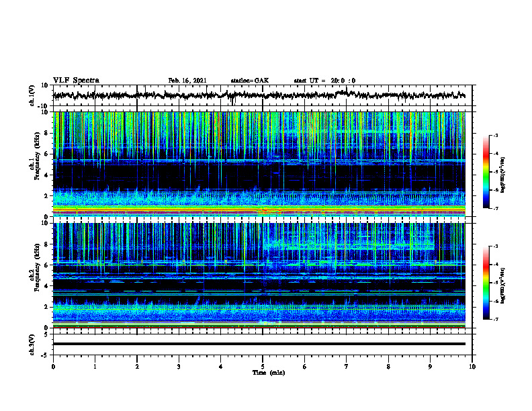This screenshot has width=532, height=411.
Task: Click the "ch.3(V)" axis label
Action: click(32, 345)
